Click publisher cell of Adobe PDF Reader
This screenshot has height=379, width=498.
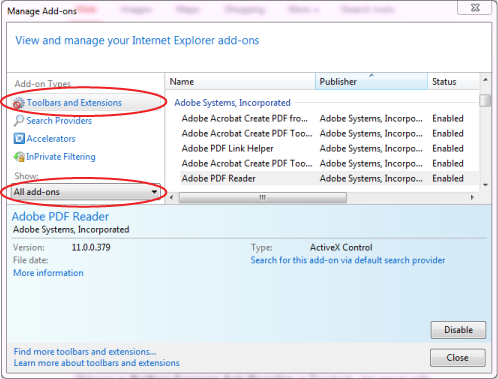tap(371, 179)
